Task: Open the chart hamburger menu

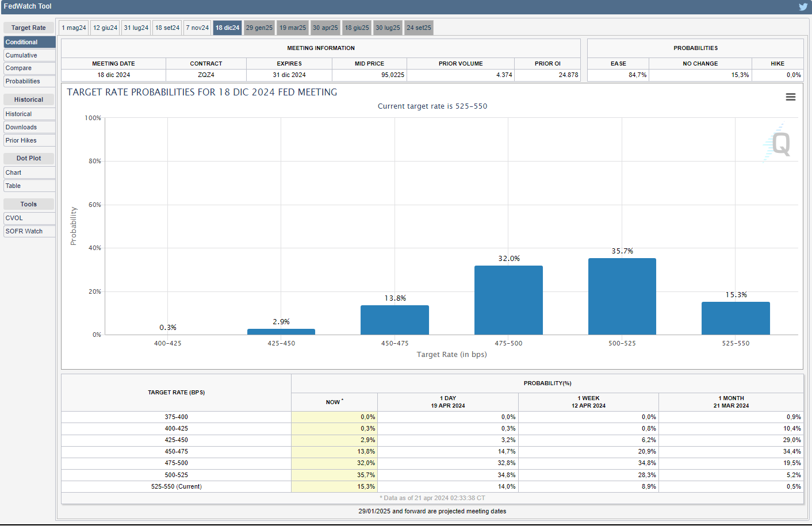Action: pos(791,97)
